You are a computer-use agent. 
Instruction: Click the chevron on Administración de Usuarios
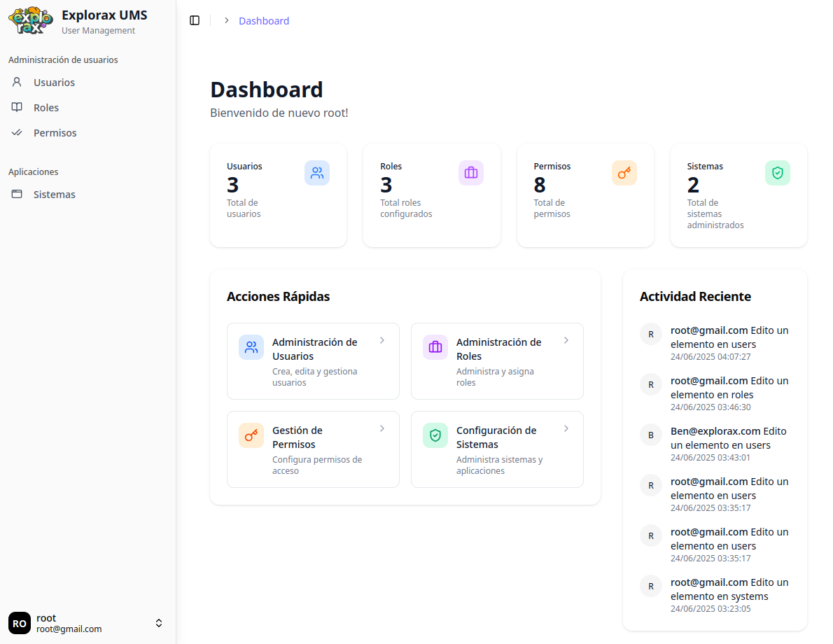[x=382, y=340]
